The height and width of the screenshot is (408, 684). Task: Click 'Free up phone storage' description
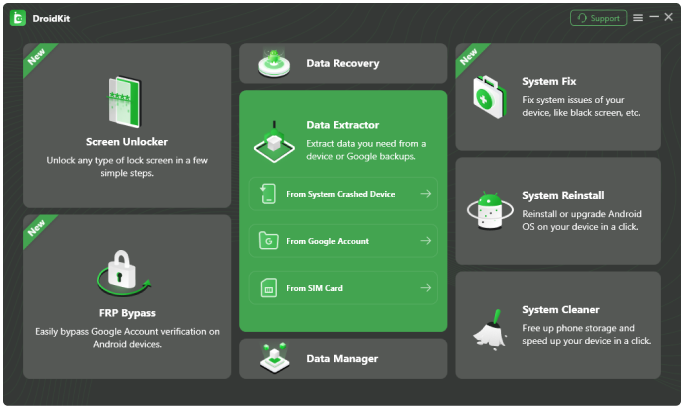pyautogui.click(x=586, y=334)
